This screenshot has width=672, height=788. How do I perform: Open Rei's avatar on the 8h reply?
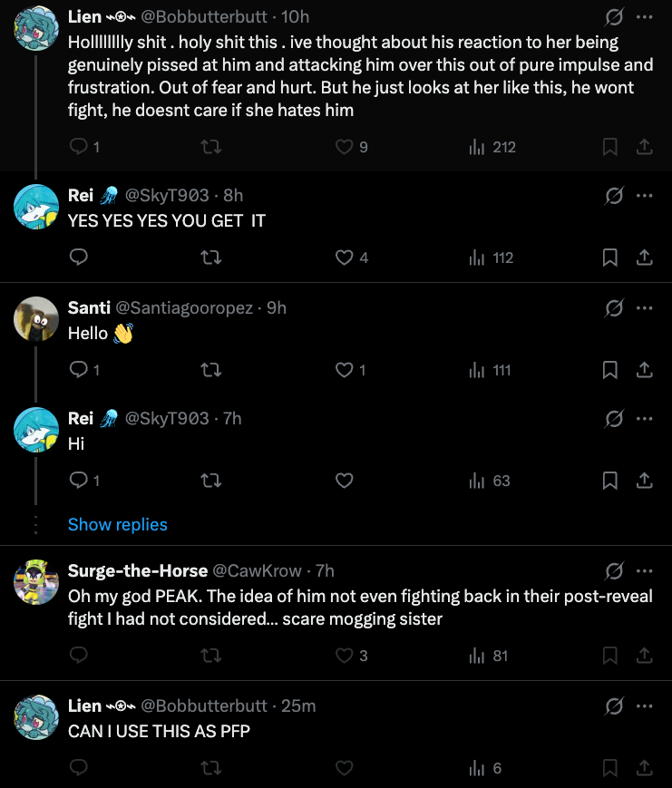36,207
